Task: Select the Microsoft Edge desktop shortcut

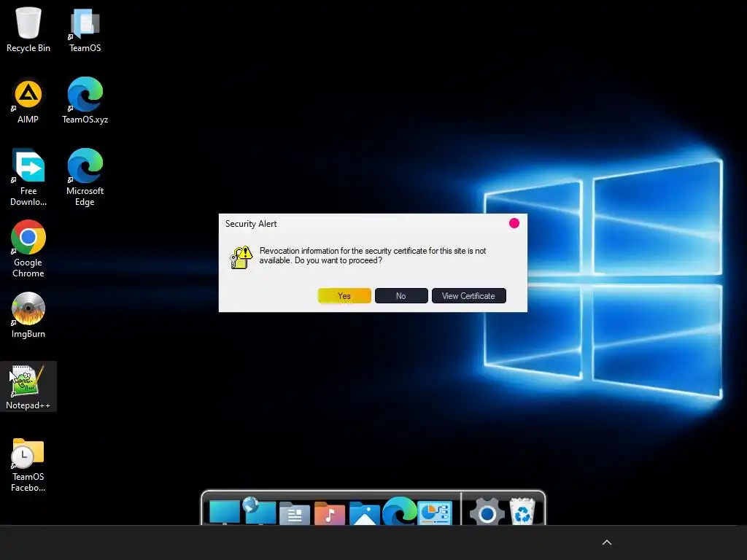Action: tap(85, 178)
